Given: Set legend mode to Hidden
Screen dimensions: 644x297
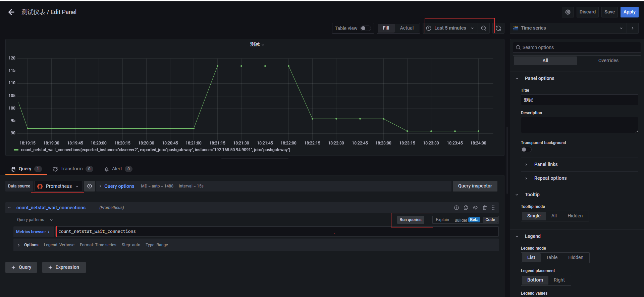Looking at the screenshot, I should click(x=576, y=257).
